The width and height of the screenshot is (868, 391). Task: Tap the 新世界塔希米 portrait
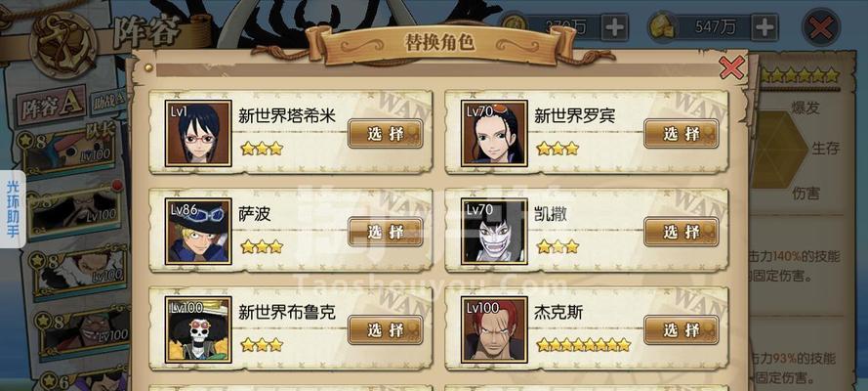(198, 134)
